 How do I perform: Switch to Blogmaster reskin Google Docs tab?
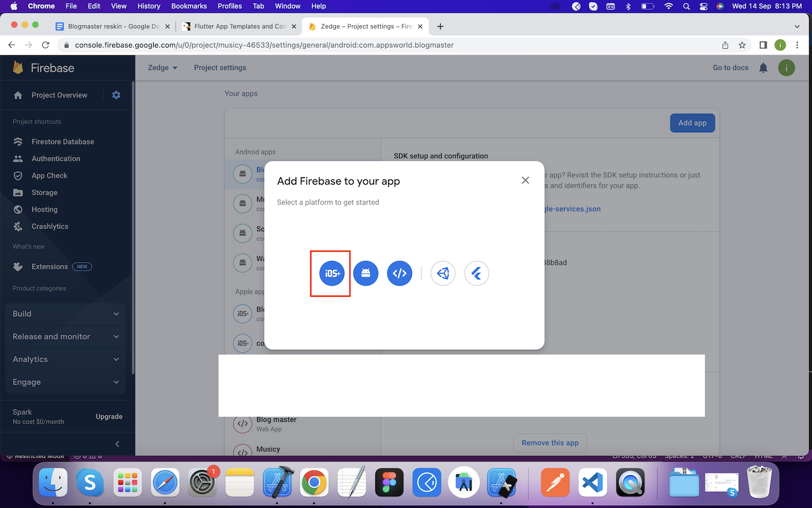click(113, 26)
